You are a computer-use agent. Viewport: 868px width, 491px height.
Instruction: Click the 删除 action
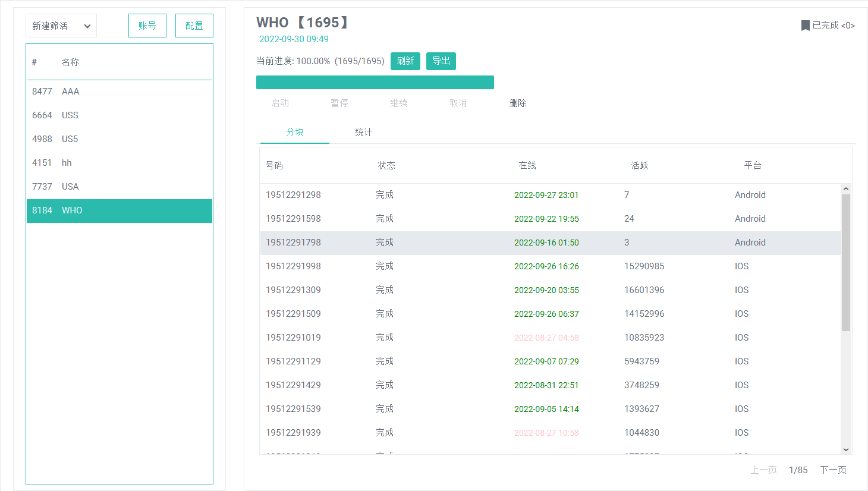(x=518, y=103)
